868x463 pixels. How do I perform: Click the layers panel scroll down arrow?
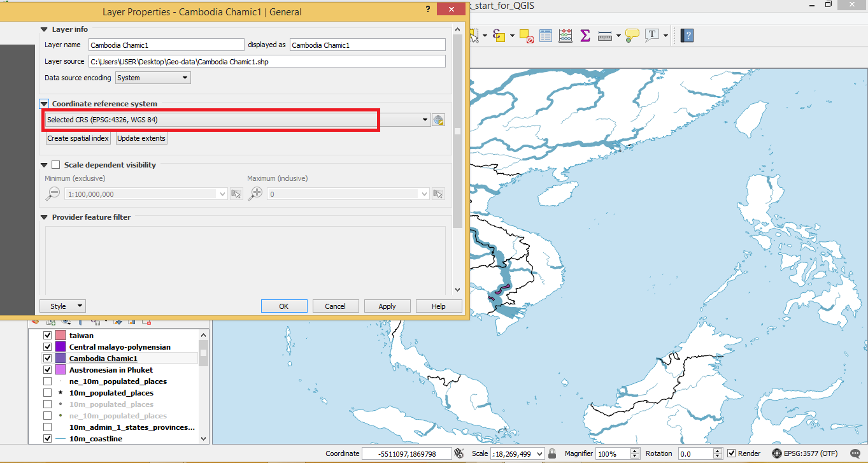[204, 439]
